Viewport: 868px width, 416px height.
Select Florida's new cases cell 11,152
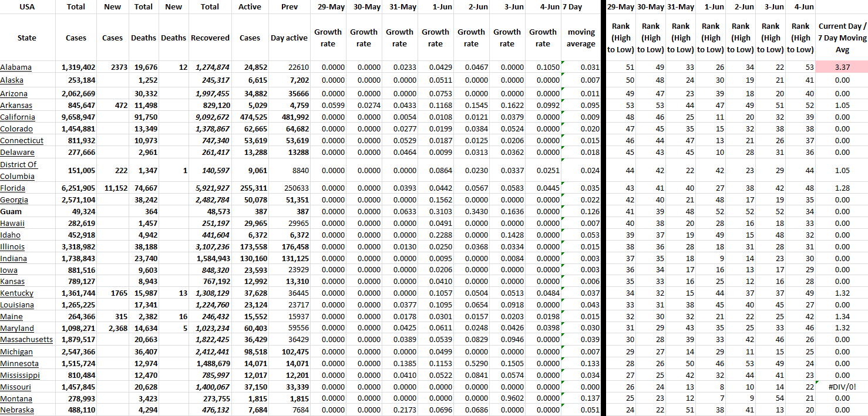(112, 188)
